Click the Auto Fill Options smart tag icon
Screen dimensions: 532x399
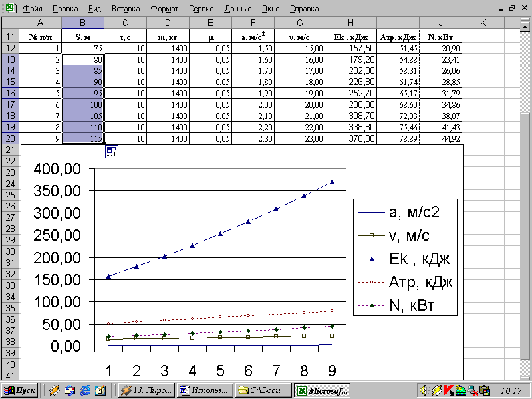click(x=111, y=152)
